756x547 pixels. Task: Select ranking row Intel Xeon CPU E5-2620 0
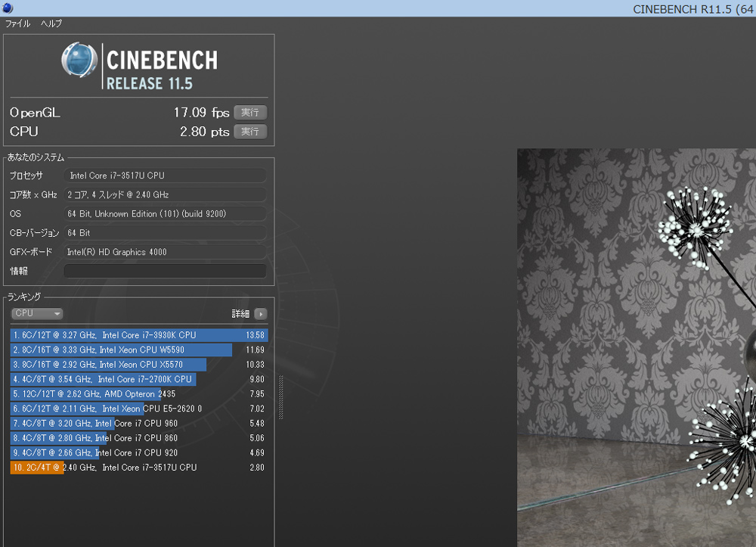(139, 409)
